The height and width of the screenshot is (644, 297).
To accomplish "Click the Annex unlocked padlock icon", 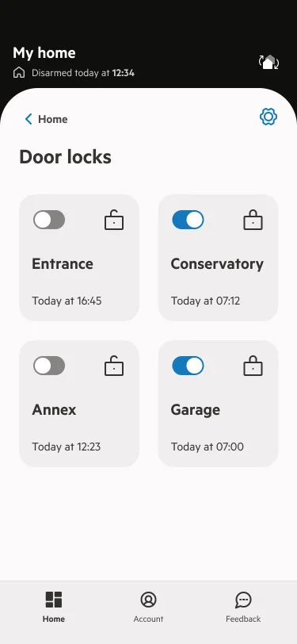I will pyautogui.click(x=114, y=366).
